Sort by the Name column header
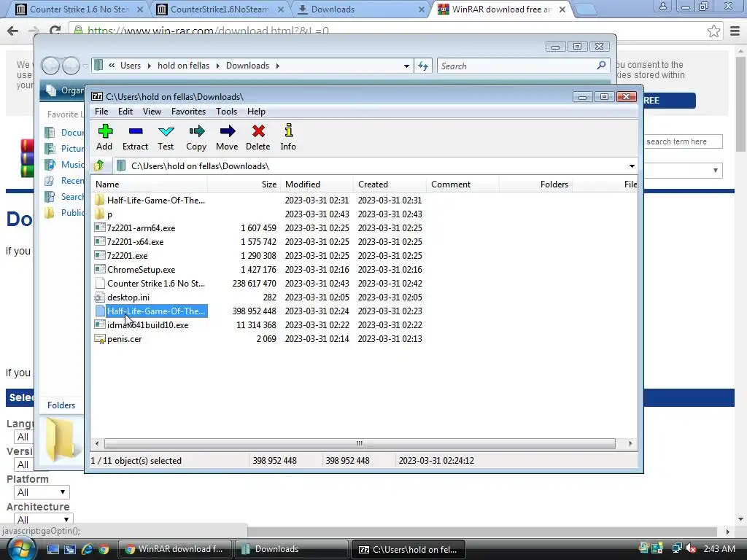This screenshot has height=560, width=747. [x=149, y=184]
